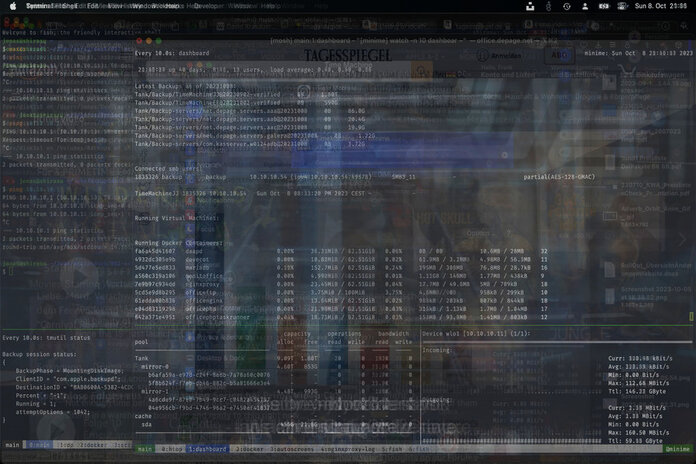Open the Edit menu
Screen dimensions: 696x464
[93, 6]
